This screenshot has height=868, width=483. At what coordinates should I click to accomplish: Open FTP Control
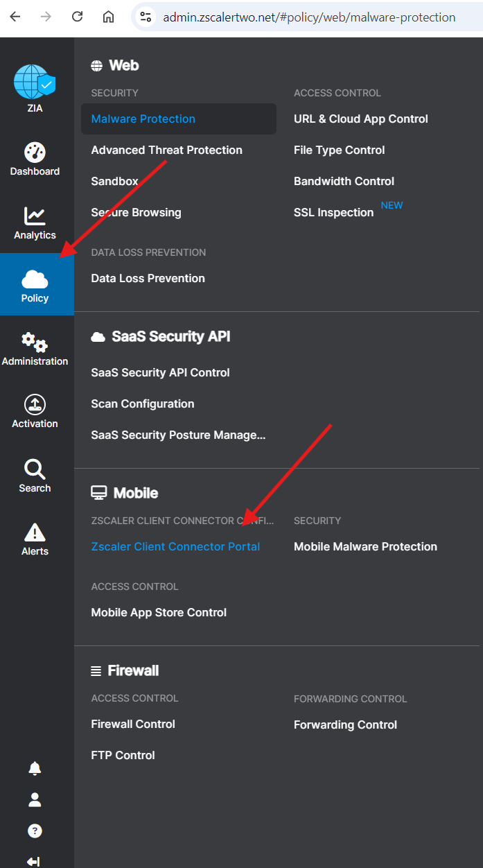123,755
